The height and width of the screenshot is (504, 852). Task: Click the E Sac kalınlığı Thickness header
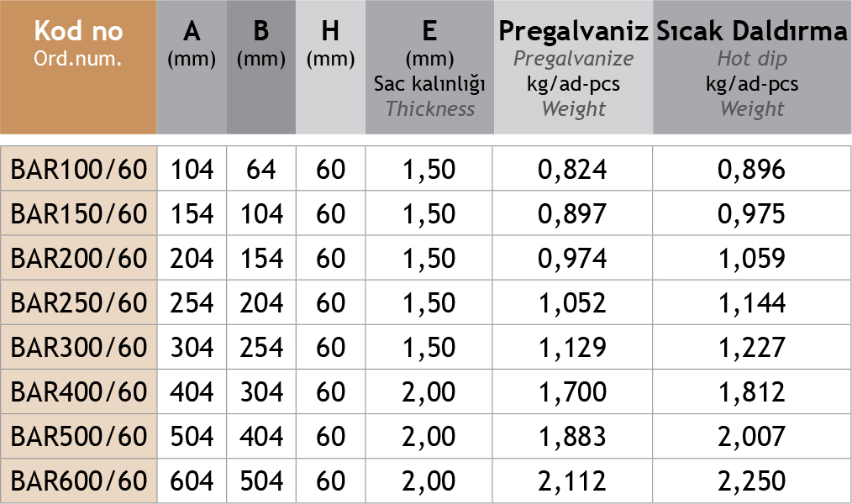(429, 69)
